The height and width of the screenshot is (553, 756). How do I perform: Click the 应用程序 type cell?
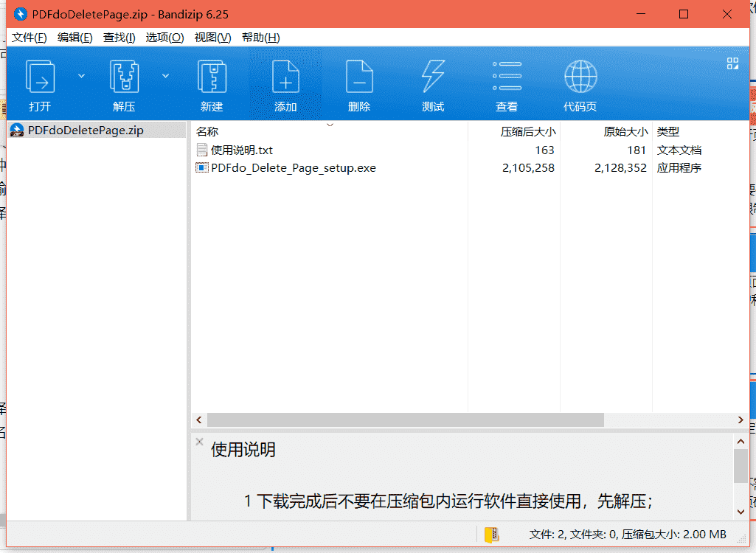[x=679, y=168]
